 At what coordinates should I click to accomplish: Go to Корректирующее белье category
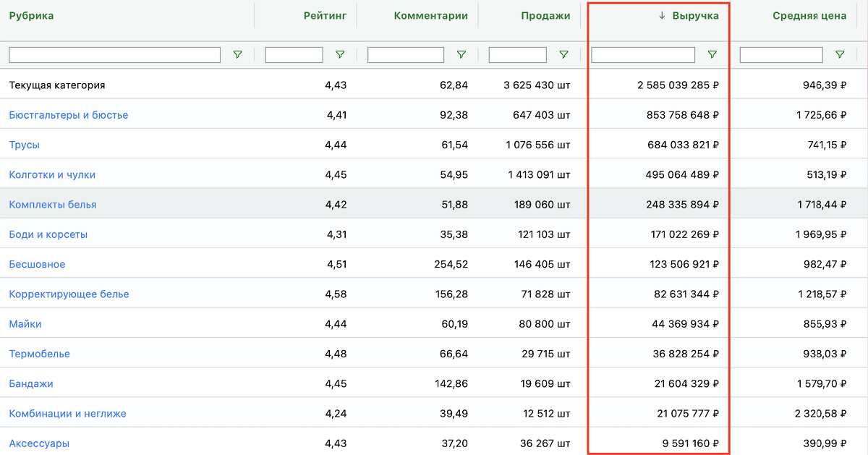pos(69,294)
